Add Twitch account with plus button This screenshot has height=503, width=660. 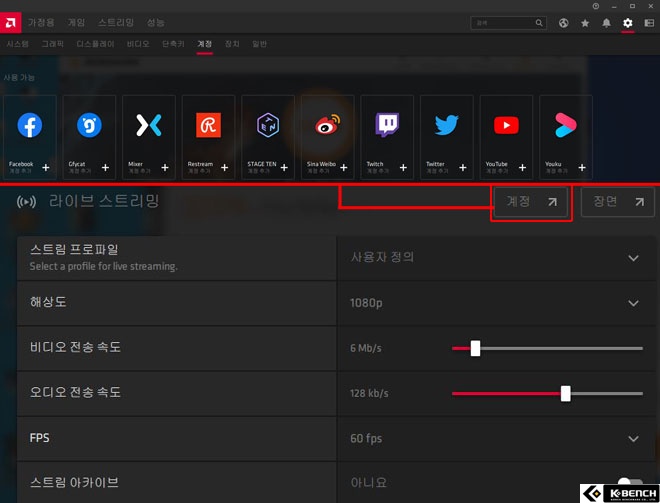tap(403, 168)
